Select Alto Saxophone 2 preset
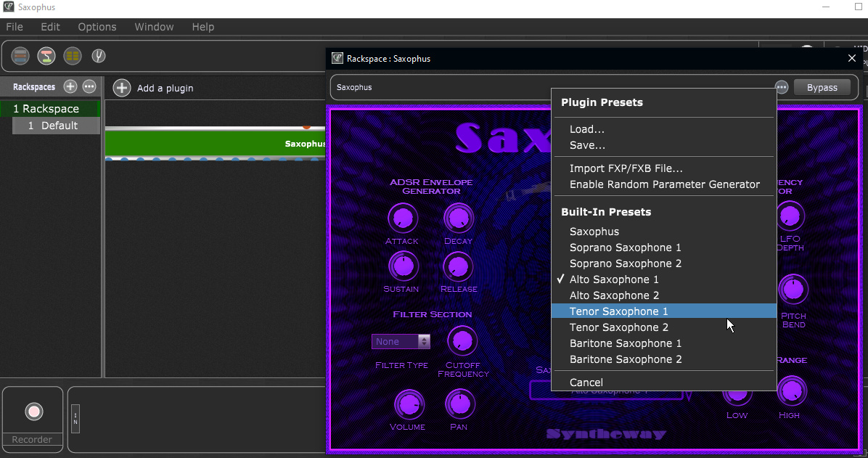This screenshot has height=458, width=868. (x=664, y=295)
